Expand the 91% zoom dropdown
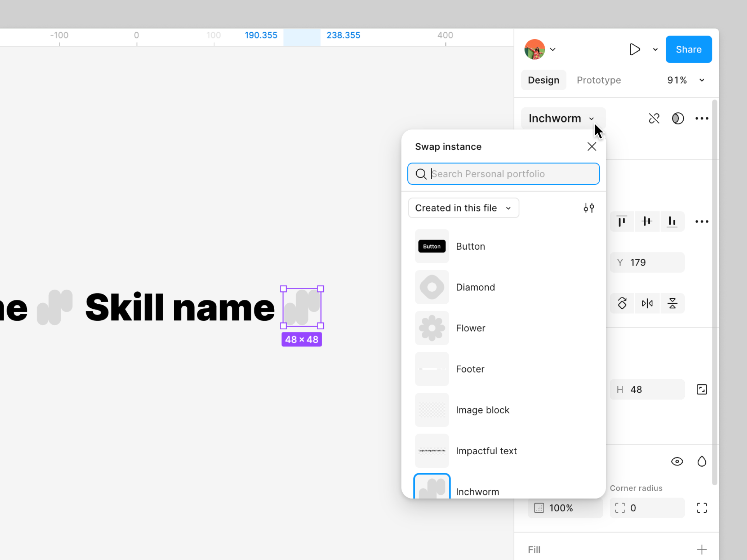The image size is (747, 560). pyautogui.click(x=701, y=80)
